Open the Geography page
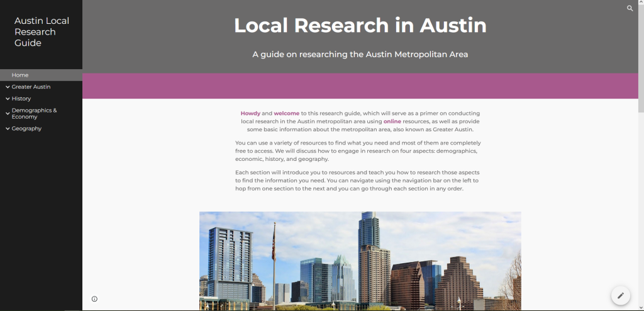 coord(26,129)
